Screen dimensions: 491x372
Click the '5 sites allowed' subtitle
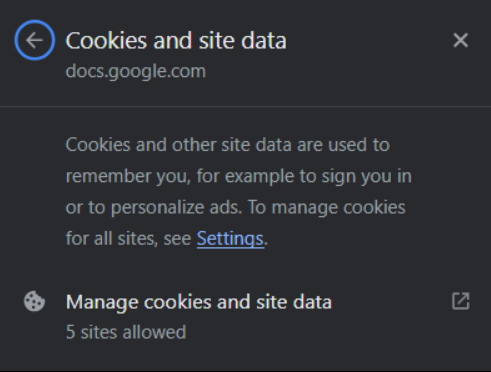point(126,332)
